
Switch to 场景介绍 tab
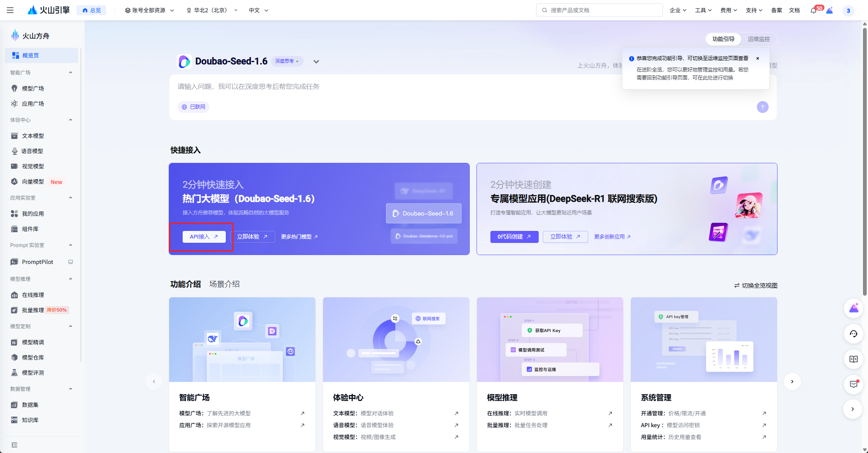click(225, 284)
